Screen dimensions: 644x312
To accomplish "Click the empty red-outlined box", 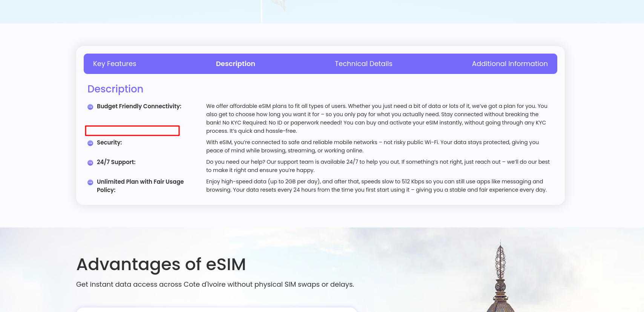I will click(132, 131).
